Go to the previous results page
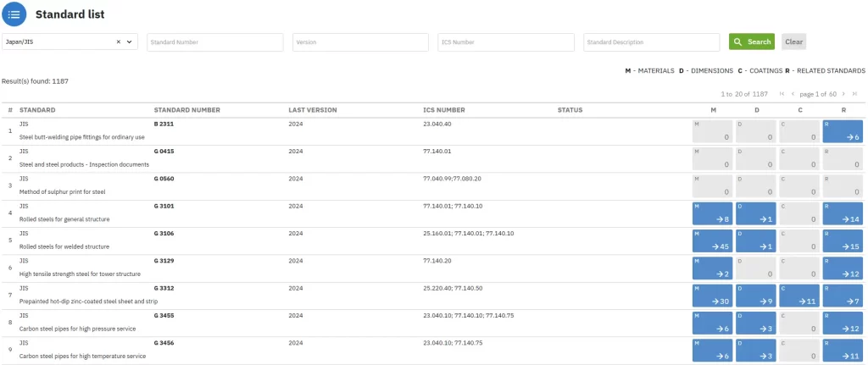This screenshot has height=365, width=868. click(793, 94)
